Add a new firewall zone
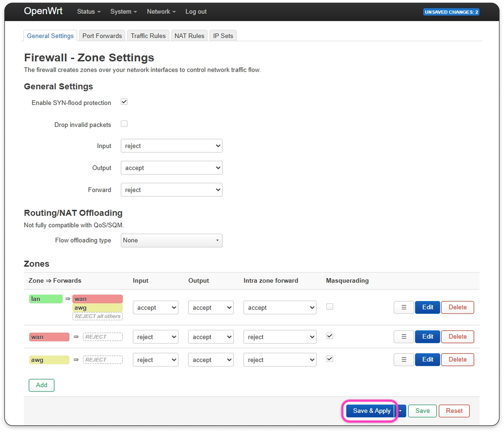The width and height of the screenshot is (504, 432). pyautogui.click(x=42, y=385)
